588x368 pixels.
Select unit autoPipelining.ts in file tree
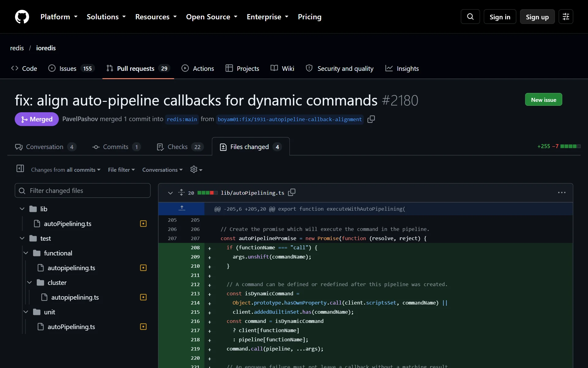pos(71,327)
